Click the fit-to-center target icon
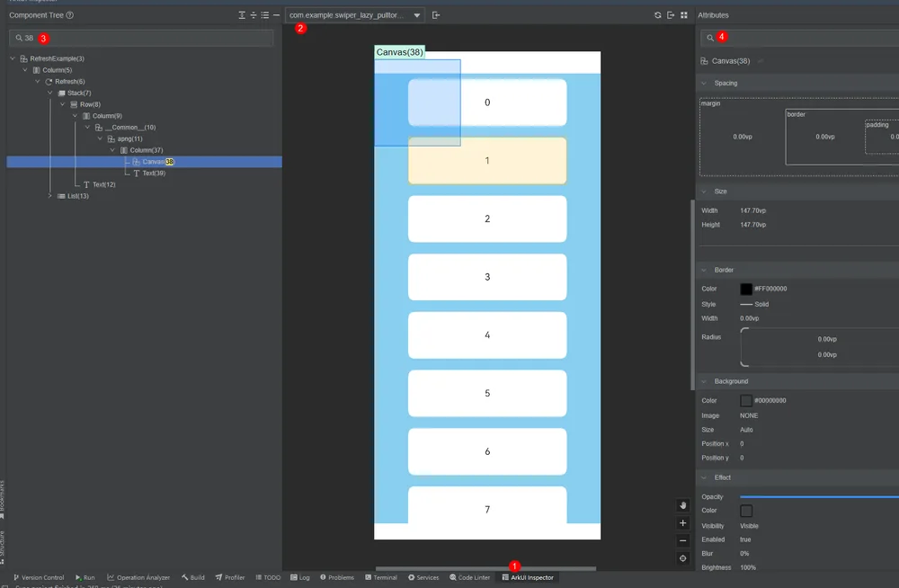 683,558
